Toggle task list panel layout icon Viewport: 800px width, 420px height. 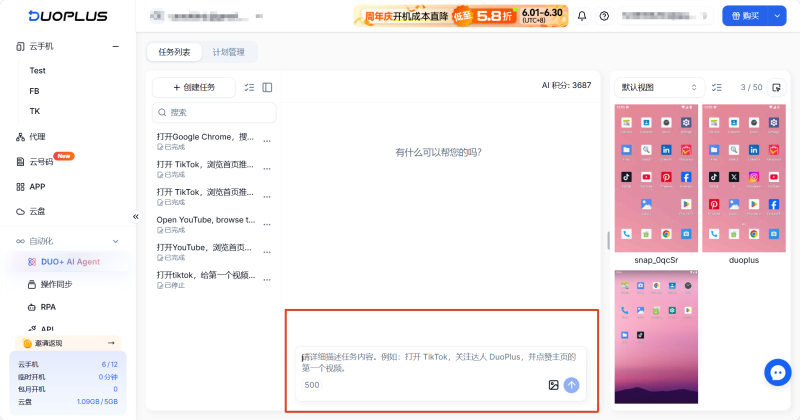click(267, 88)
